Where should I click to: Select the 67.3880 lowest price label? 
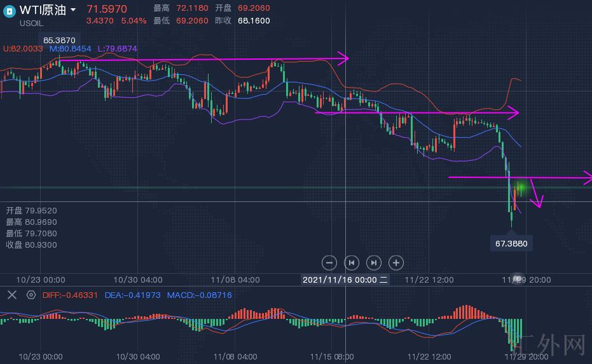[511, 243]
